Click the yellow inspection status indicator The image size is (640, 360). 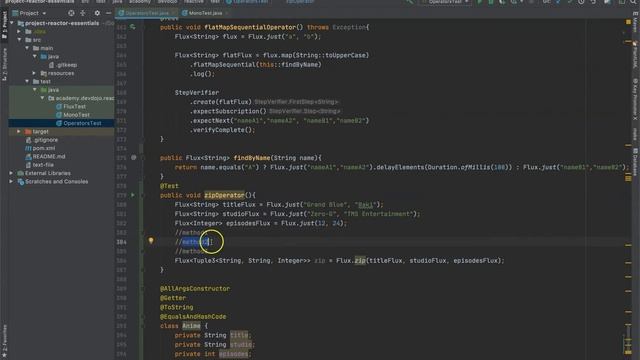pos(628,22)
